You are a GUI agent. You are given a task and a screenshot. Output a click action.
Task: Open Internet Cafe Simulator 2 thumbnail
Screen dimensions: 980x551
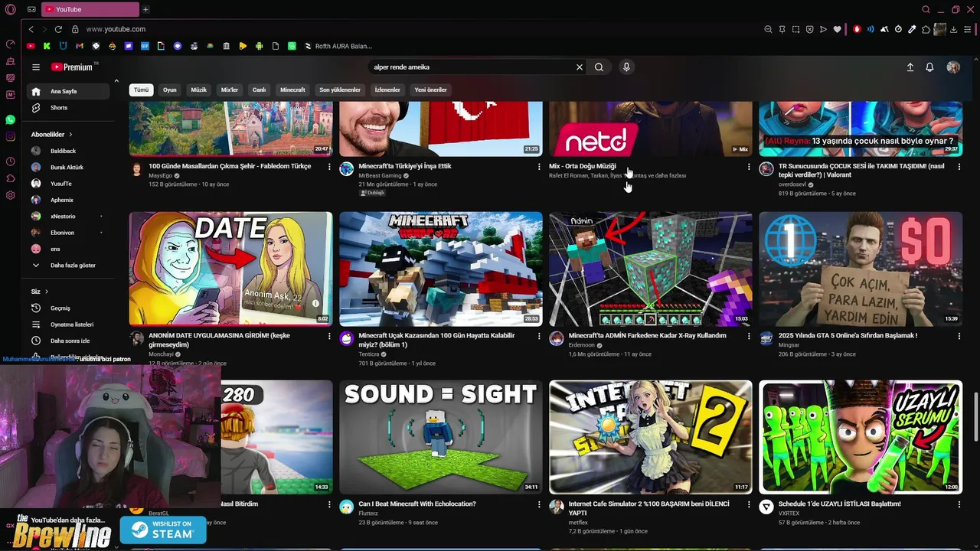coord(651,437)
